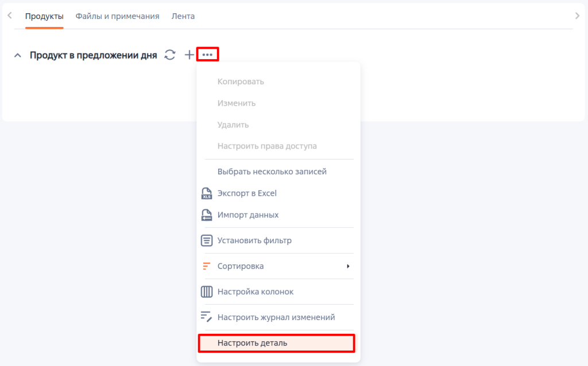Screen dimensions: 588x366
Task: Select the Продукты tab
Action: pos(44,17)
